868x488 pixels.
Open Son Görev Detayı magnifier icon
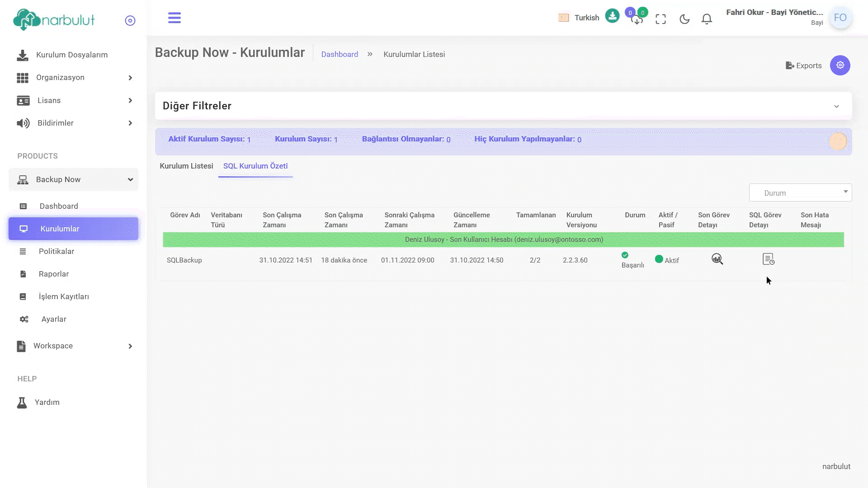(x=717, y=259)
